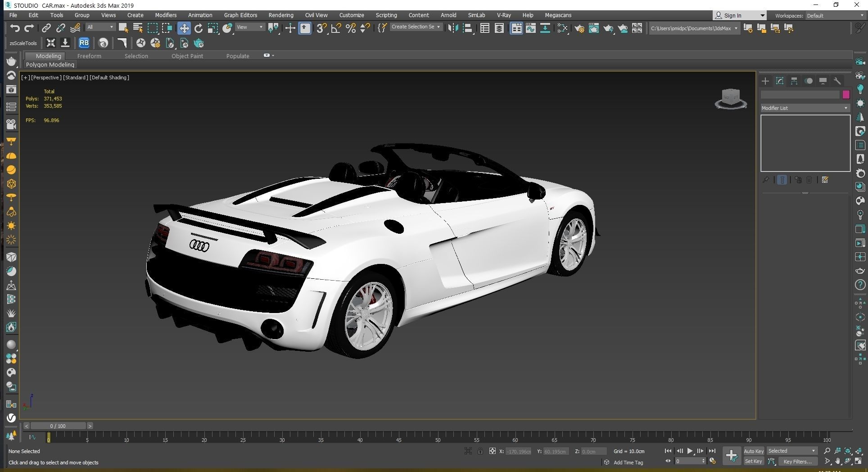This screenshot has width=868, height=472.
Task: Open the Create command panel tab
Action: pyautogui.click(x=765, y=81)
